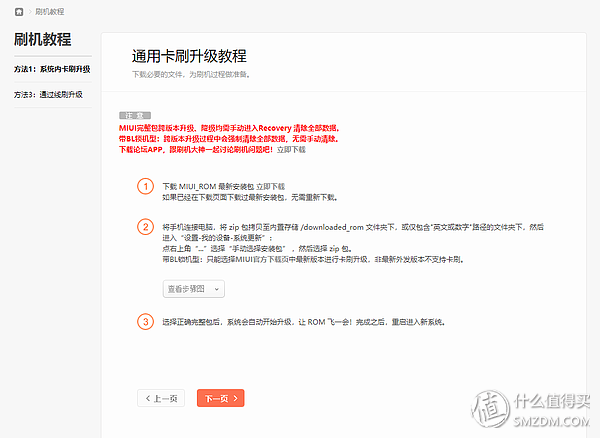Select 方法1：系统内卡刷升级 in sidebar
Screen dimensions: 600x438
[52, 69]
